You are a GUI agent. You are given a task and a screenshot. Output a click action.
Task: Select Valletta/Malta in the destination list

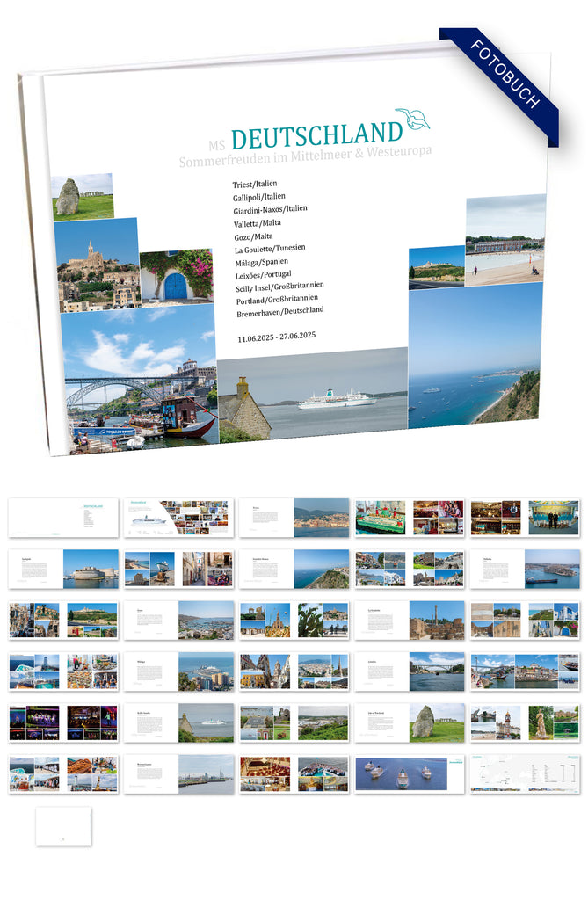[258, 223]
